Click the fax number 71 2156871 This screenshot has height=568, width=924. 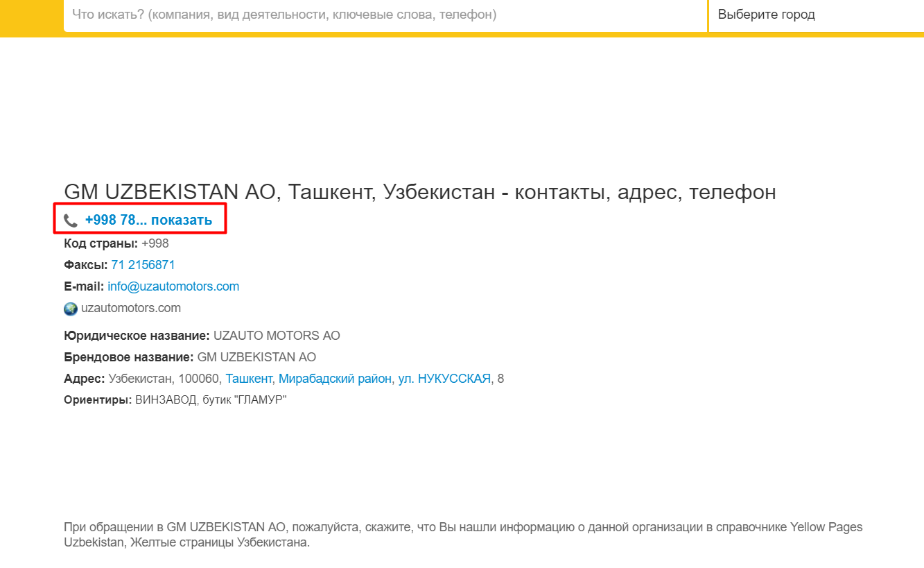click(143, 265)
